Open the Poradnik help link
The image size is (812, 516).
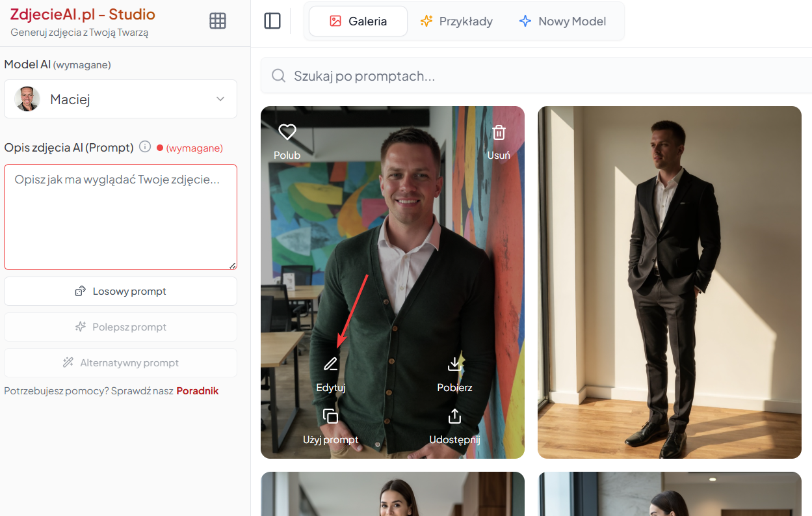[x=197, y=391]
